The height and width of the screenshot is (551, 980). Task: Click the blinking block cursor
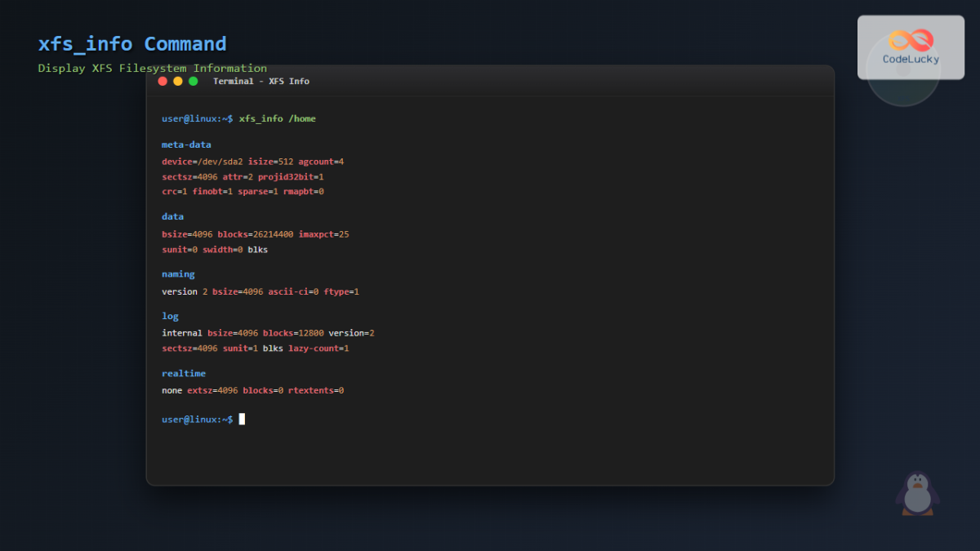240,419
